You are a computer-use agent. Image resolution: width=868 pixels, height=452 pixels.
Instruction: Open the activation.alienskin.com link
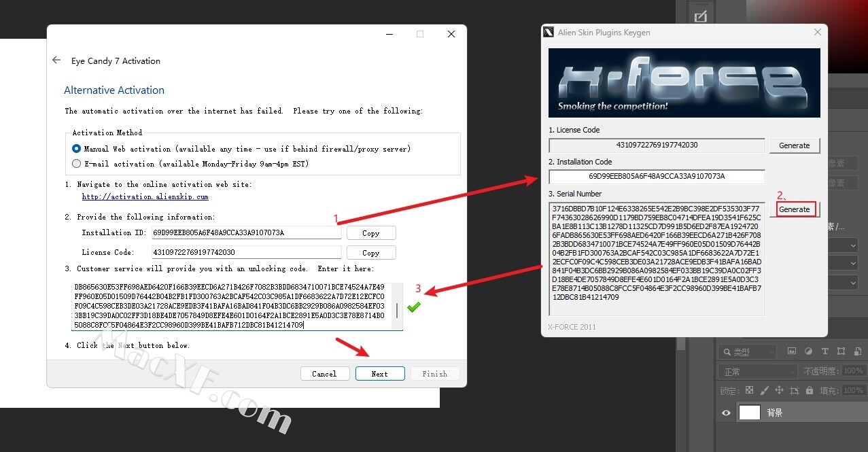[x=145, y=197]
